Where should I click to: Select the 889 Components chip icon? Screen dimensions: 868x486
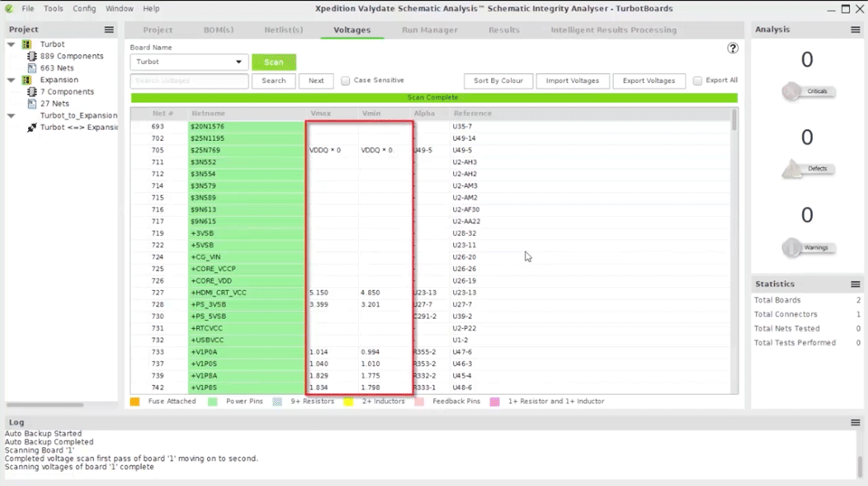pyautogui.click(x=33, y=56)
